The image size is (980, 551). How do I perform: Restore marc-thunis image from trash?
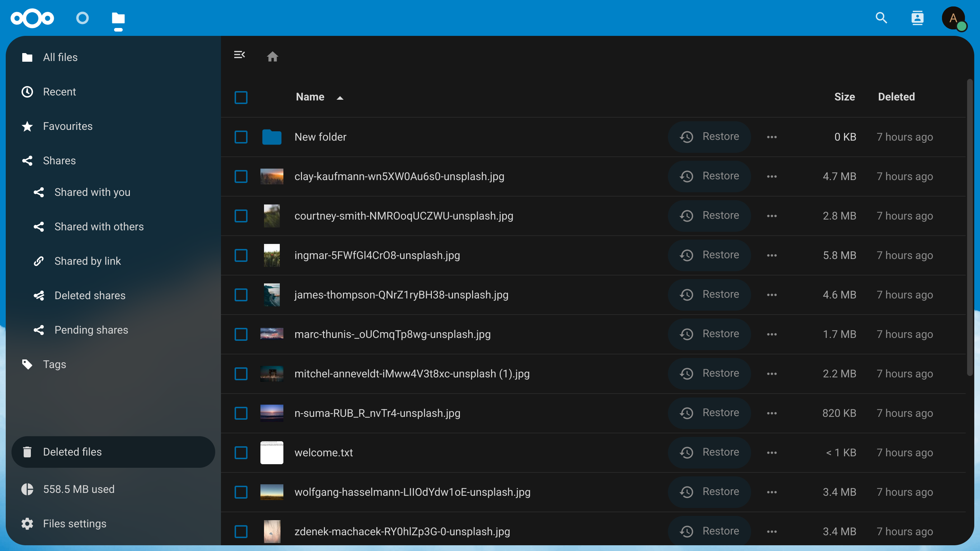click(x=709, y=334)
